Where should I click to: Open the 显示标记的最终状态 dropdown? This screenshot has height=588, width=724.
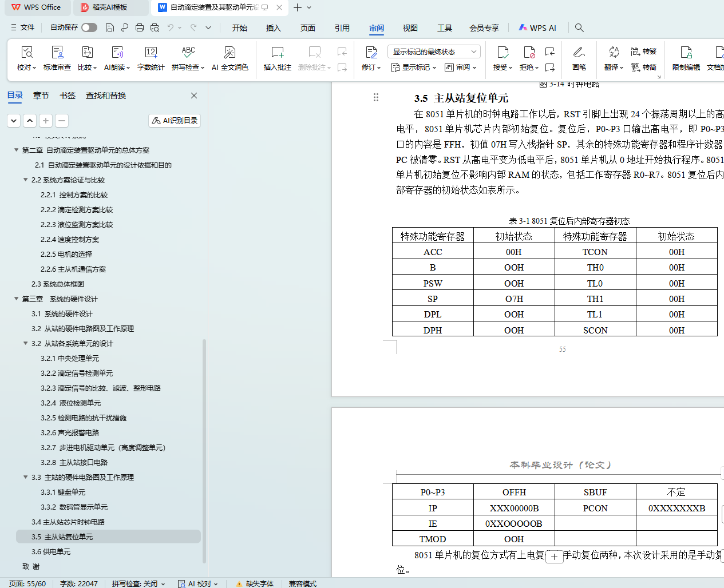click(x=434, y=51)
